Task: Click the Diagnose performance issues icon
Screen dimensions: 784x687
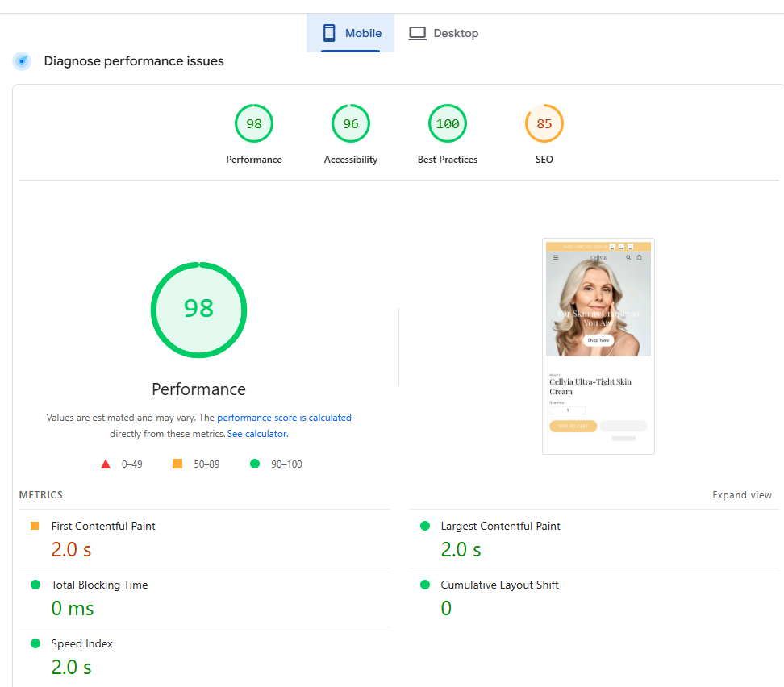Action: click(x=22, y=61)
